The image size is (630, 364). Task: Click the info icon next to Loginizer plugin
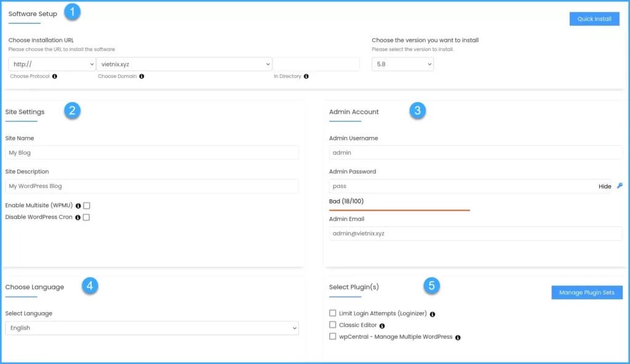click(433, 314)
